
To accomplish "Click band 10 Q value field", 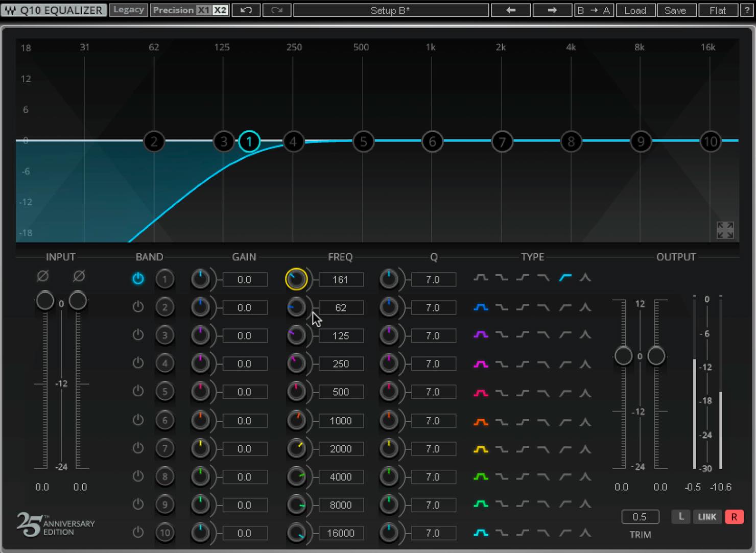I will (433, 533).
